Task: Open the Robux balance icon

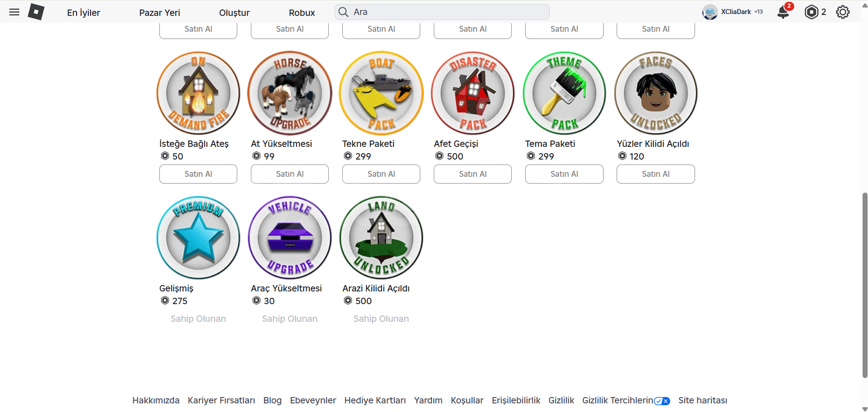Action: [811, 12]
